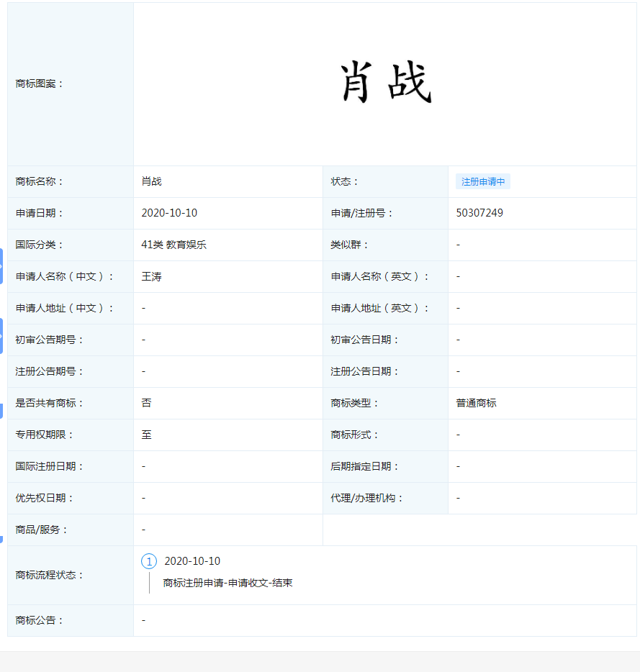This screenshot has width=640, height=672.
Task: Click the 注册公告期号 label
Action: click(x=50, y=371)
